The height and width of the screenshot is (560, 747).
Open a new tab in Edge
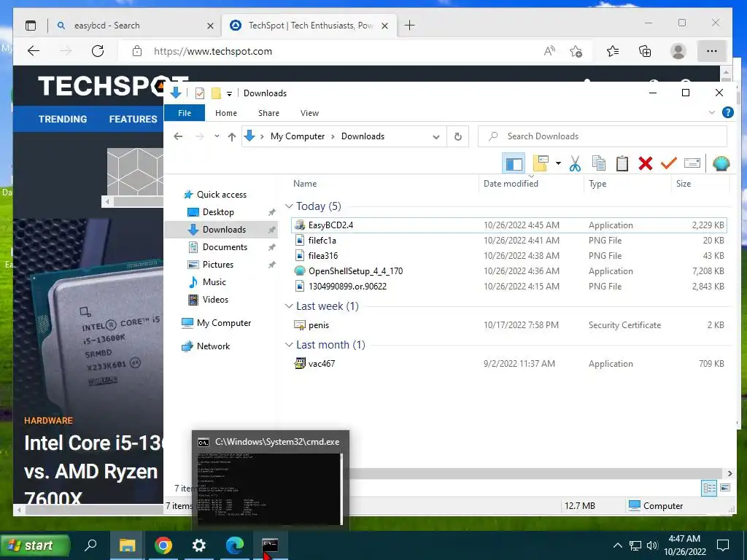(409, 26)
